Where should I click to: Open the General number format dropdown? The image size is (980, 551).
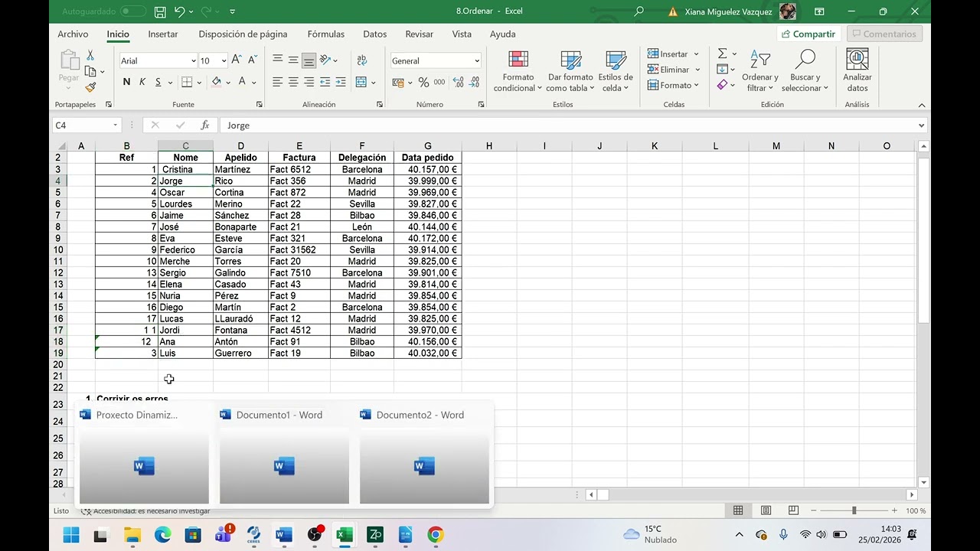tap(476, 60)
